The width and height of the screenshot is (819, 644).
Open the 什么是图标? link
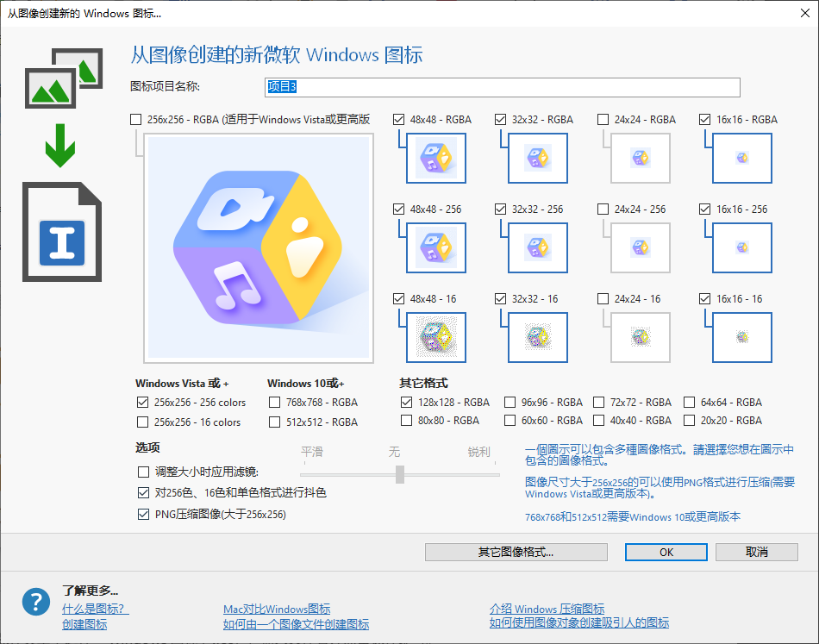pos(95,607)
